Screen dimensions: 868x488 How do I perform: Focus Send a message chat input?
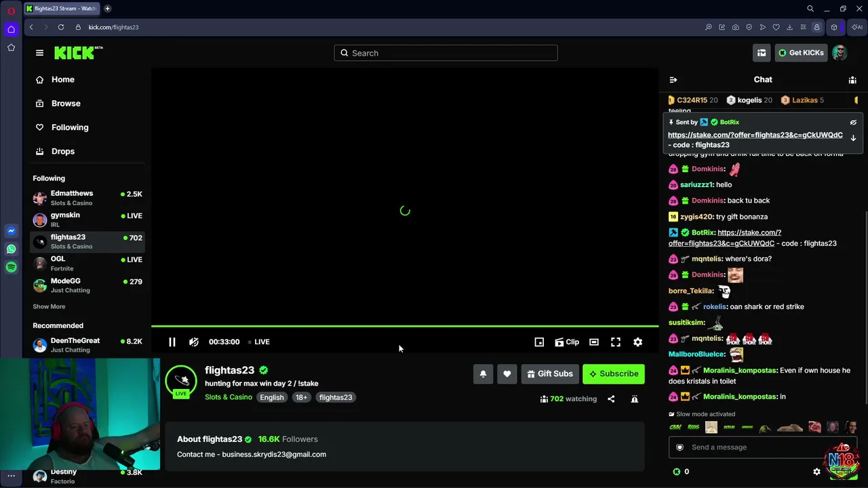[x=753, y=447]
